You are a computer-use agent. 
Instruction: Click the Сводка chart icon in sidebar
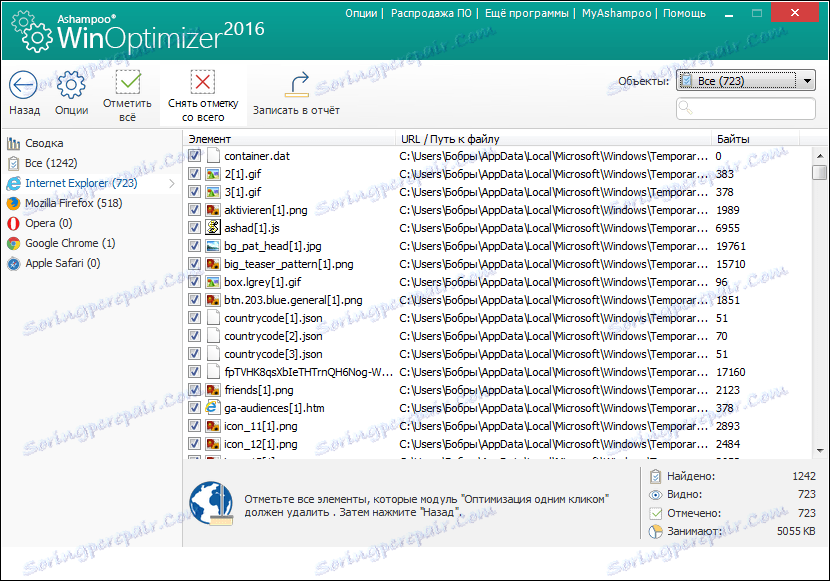pos(13,143)
